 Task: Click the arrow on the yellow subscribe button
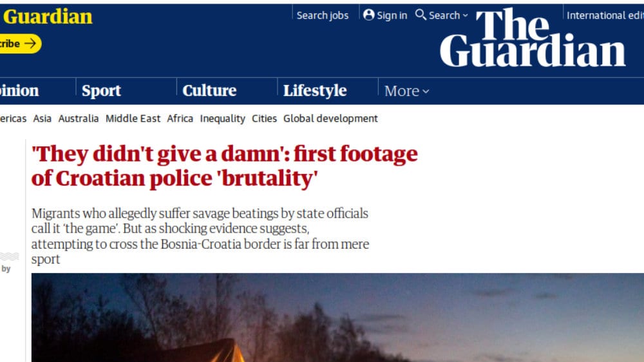30,44
